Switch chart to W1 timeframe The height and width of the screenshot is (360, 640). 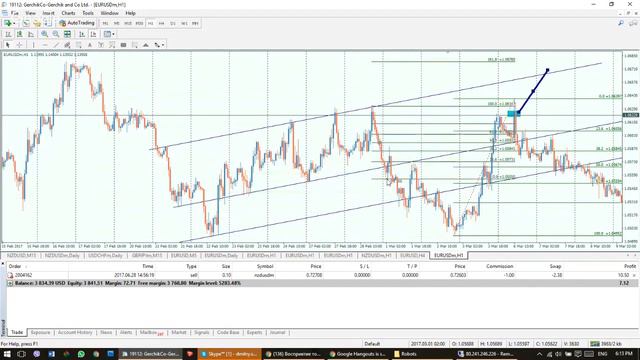[184, 24]
